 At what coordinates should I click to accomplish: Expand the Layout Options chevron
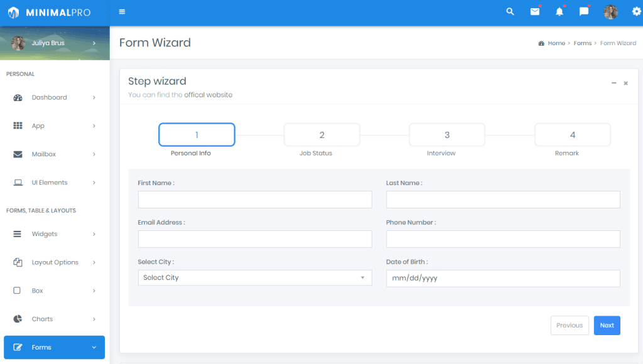[x=94, y=262]
